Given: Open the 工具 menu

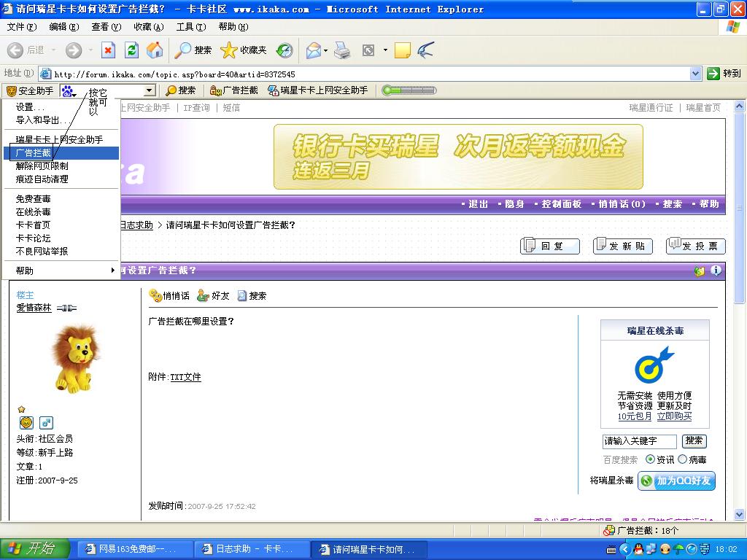Looking at the screenshot, I should [x=191, y=27].
